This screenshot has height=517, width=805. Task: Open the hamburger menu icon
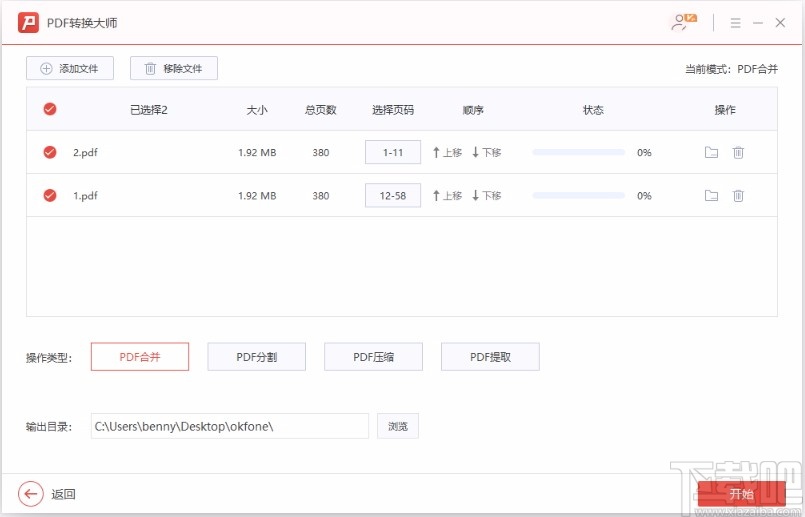point(735,23)
